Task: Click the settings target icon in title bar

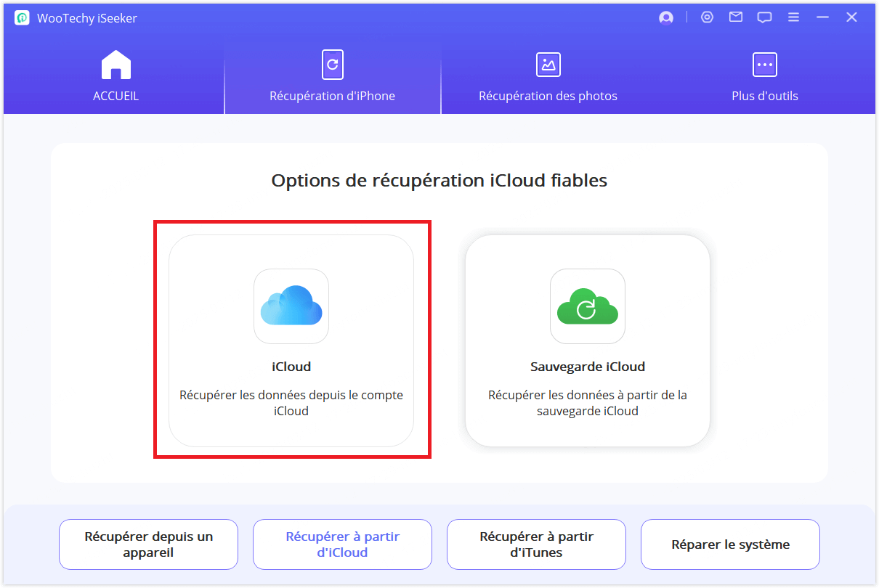Action: [x=707, y=17]
